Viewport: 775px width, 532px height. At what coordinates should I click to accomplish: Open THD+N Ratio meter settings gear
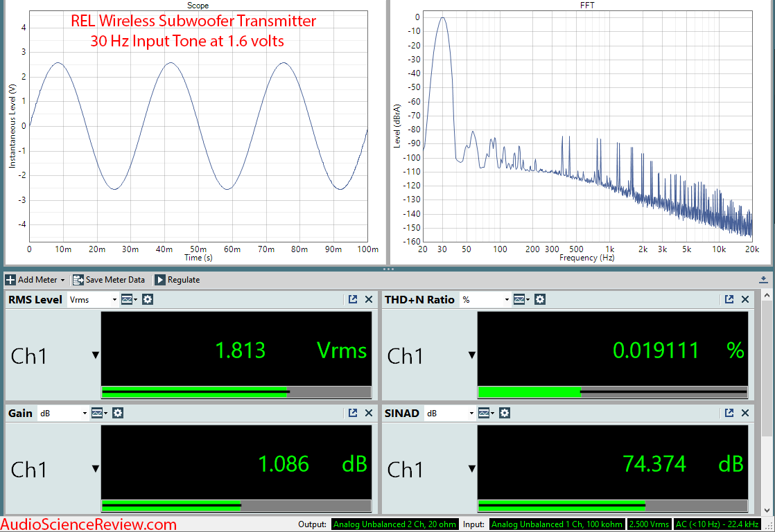pos(540,299)
